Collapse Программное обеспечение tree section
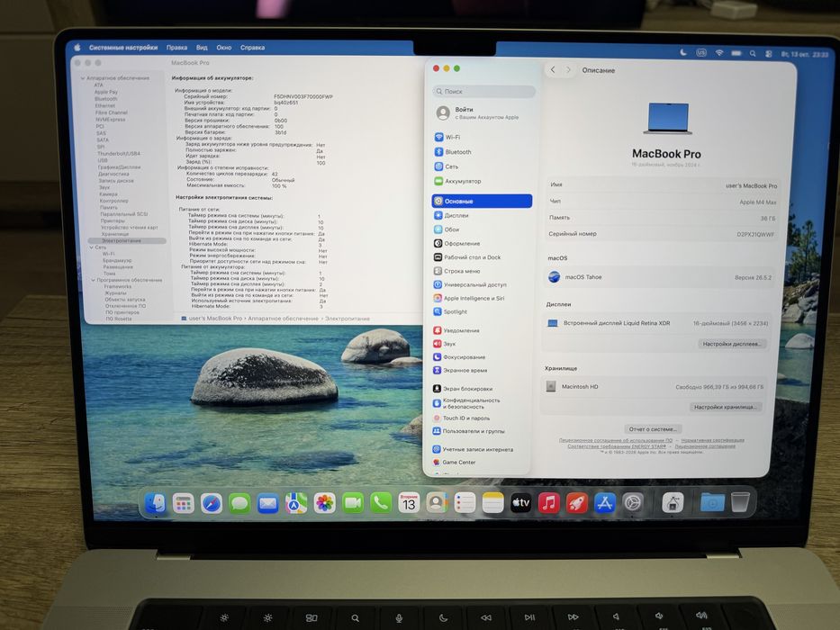The width and height of the screenshot is (840, 630). tap(94, 280)
